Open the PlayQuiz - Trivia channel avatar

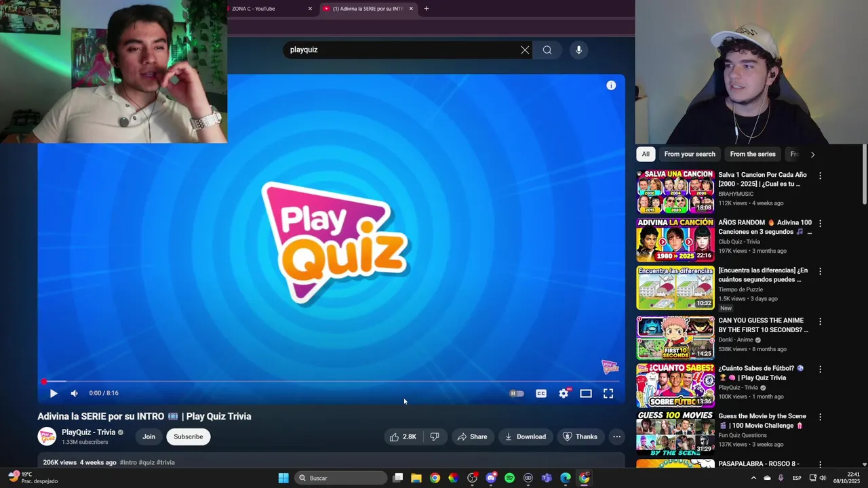click(47, 436)
